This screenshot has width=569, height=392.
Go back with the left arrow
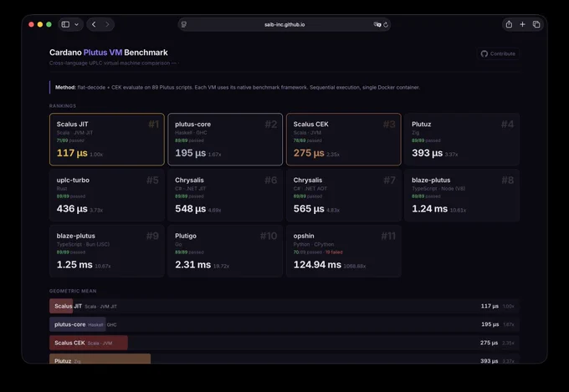click(x=94, y=24)
